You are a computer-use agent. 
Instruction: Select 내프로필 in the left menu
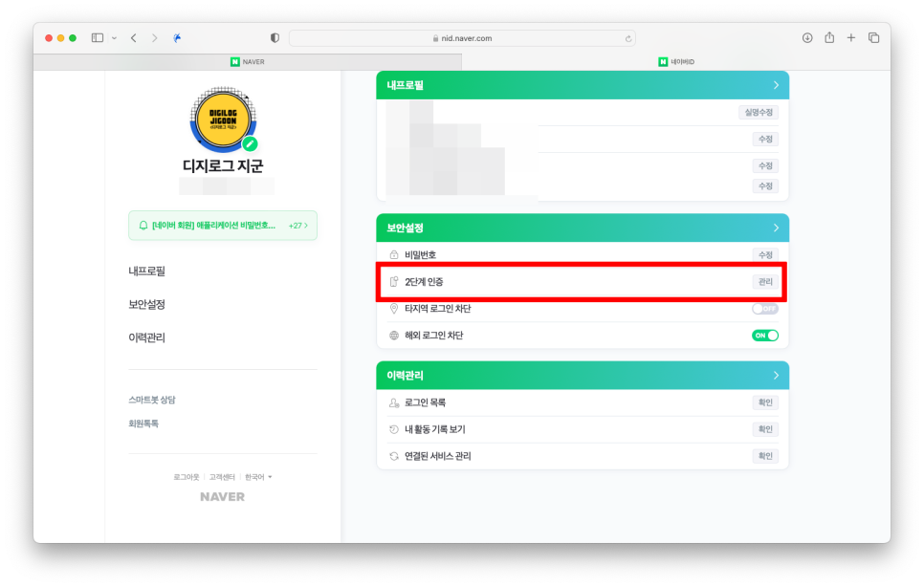pyautogui.click(x=146, y=272)
